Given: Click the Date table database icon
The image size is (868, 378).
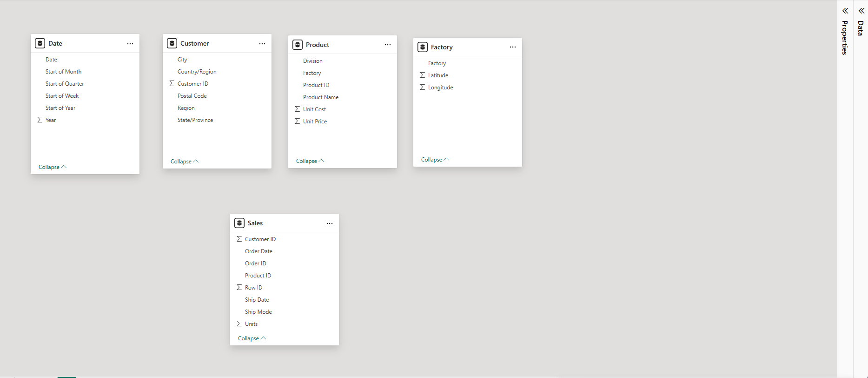Looking at the screenshot, I should click(40, 43).
